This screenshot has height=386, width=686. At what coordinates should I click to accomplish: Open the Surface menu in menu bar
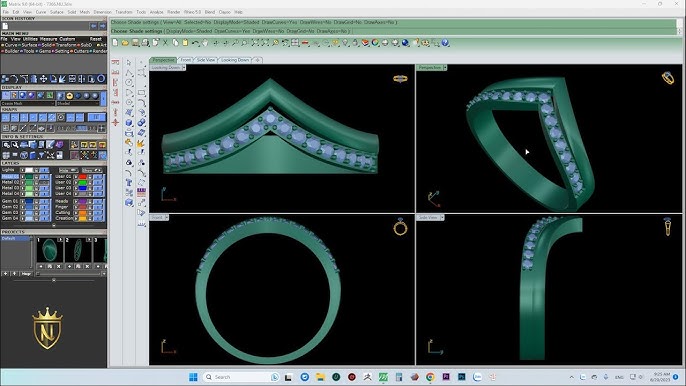[56, 12]
